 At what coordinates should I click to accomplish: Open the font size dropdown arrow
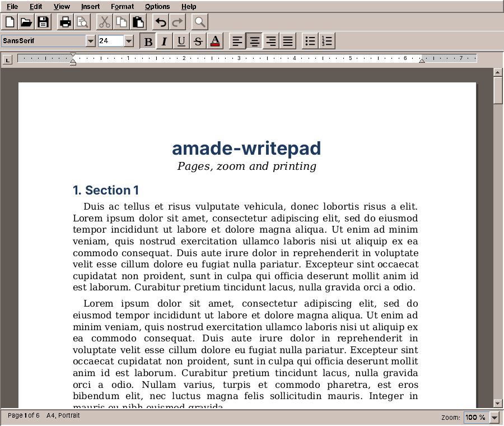tap(129, 41)
